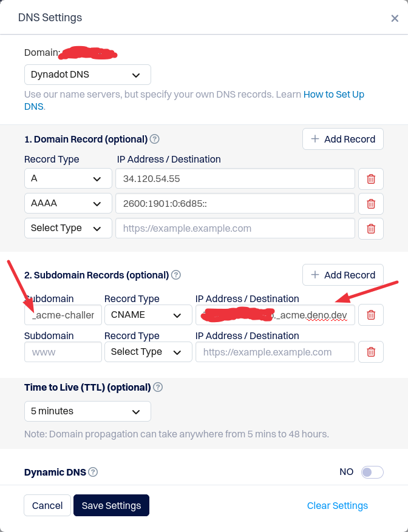
Task: Follow the How to Set Up DNS link
Action: tap(194, 100)
